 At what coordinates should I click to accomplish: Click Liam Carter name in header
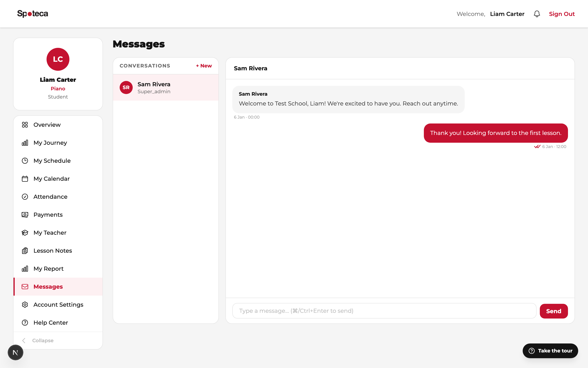[x=507, y=14]
